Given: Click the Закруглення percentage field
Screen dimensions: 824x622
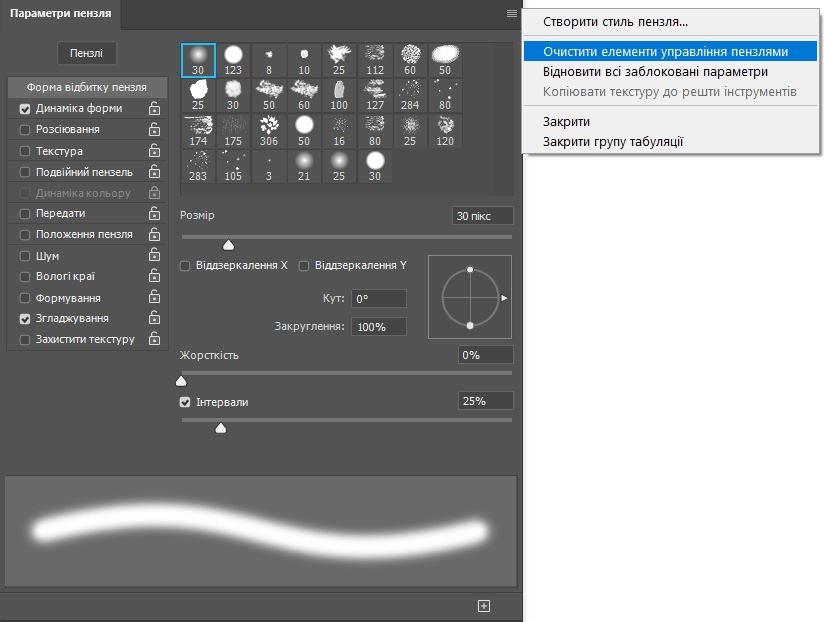Looking at the screenshot, I should [379, 327].
